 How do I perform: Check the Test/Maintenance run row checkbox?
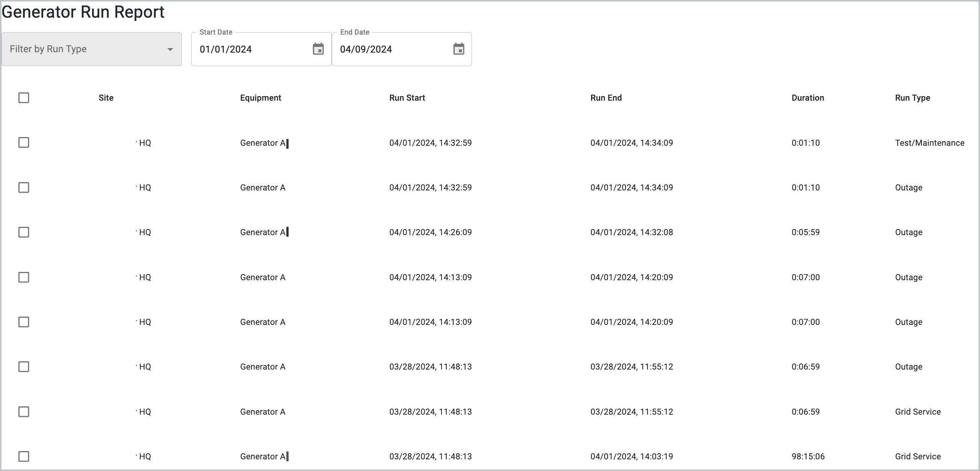24,143
